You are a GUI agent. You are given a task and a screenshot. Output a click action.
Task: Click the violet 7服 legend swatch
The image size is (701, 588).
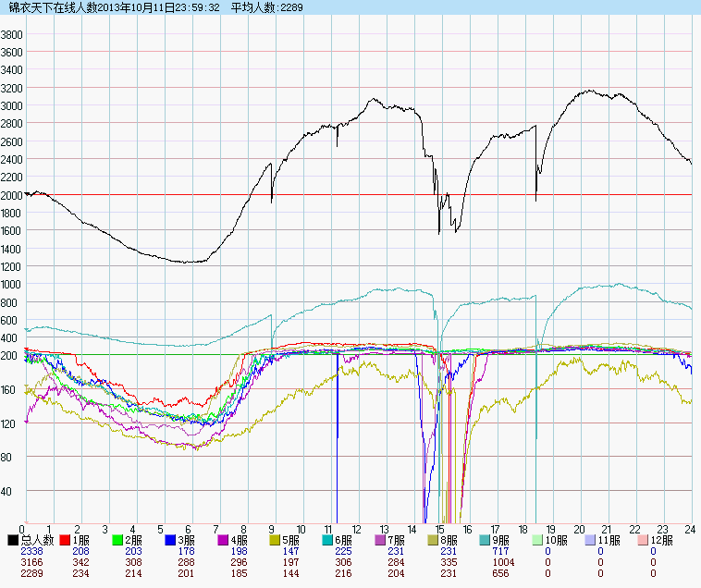coord(381,540)
